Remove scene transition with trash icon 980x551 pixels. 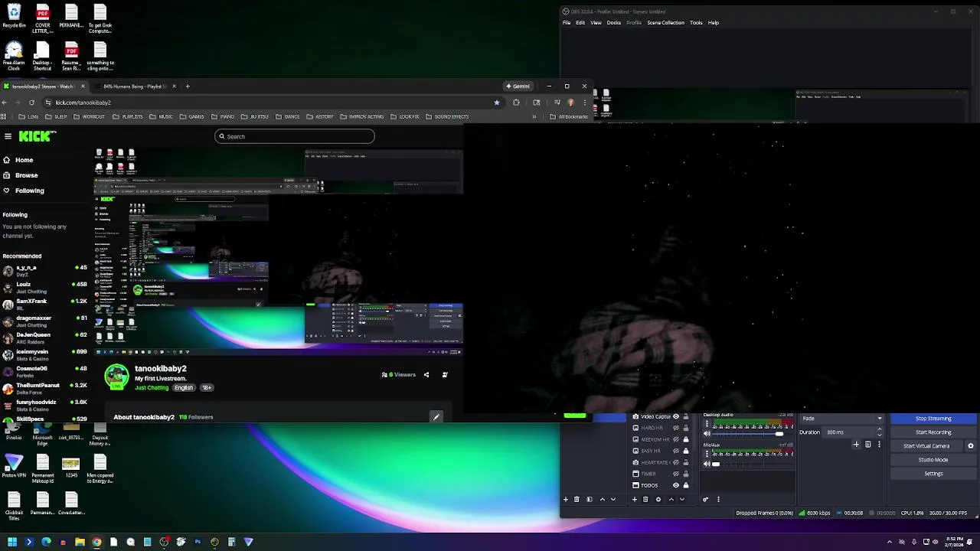pos(868,445)
